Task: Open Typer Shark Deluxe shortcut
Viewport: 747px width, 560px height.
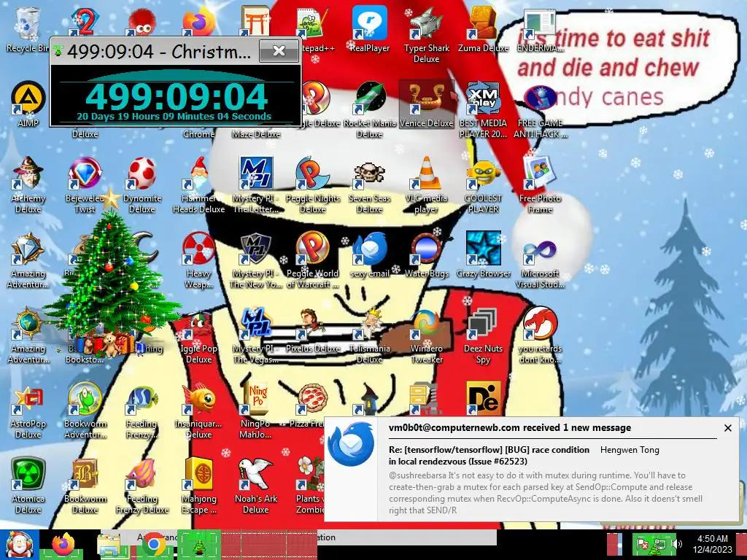Action: [x=426, y=35]
